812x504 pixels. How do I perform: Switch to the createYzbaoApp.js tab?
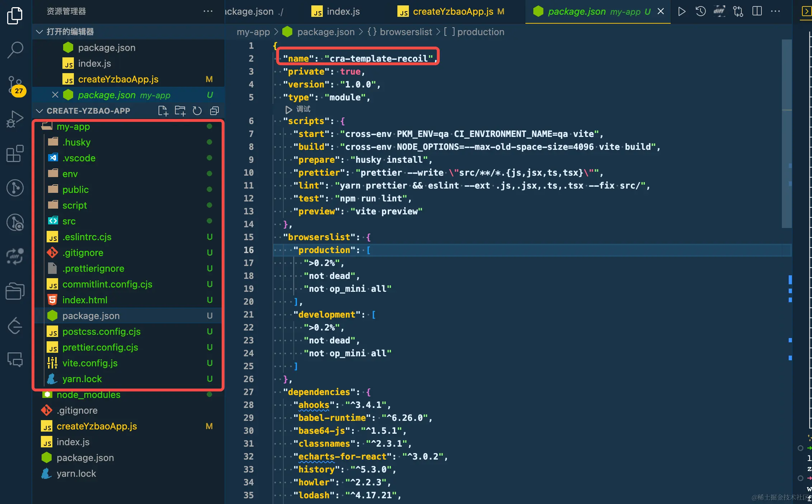453,11
